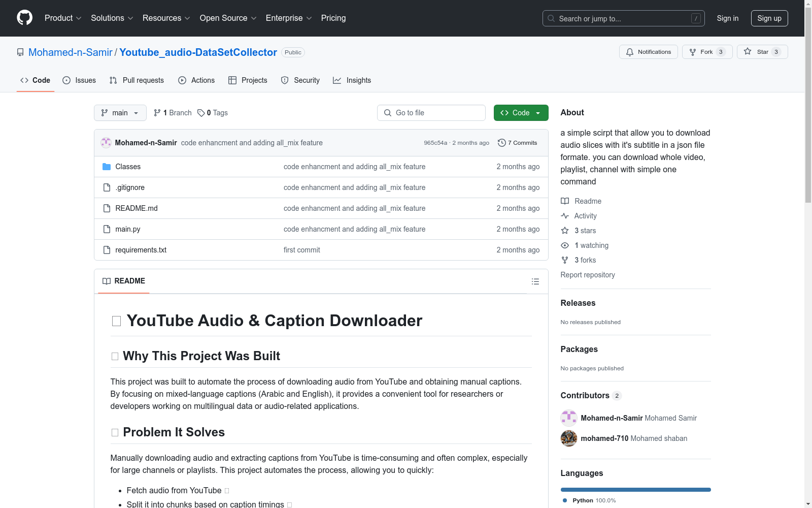Click the forks icon in About sidebar

(565, 260)
